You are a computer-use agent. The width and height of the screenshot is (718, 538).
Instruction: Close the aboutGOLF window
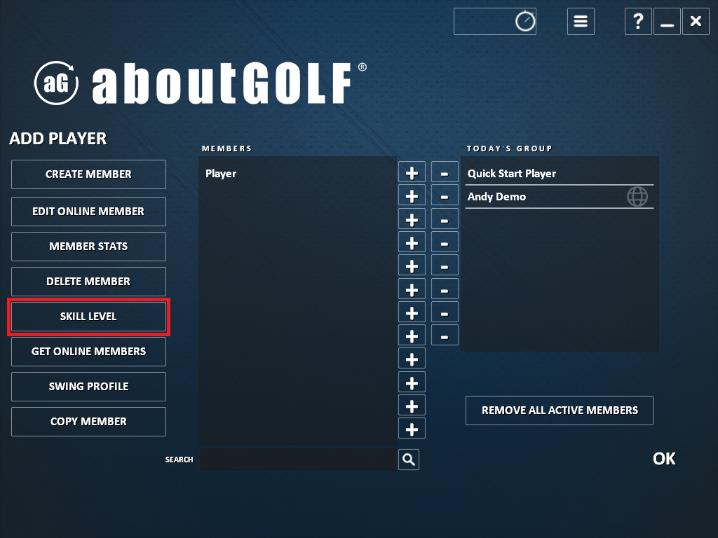pos(696,22)
